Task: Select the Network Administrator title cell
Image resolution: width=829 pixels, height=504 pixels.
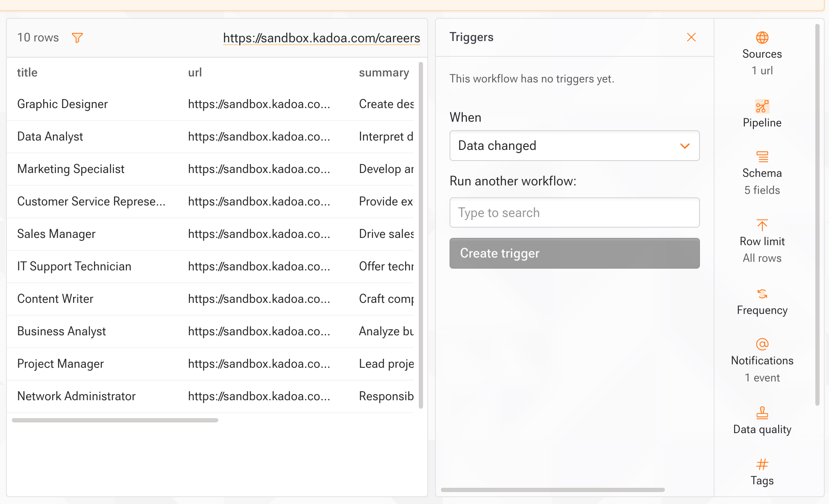Action: tap(76, 396)
